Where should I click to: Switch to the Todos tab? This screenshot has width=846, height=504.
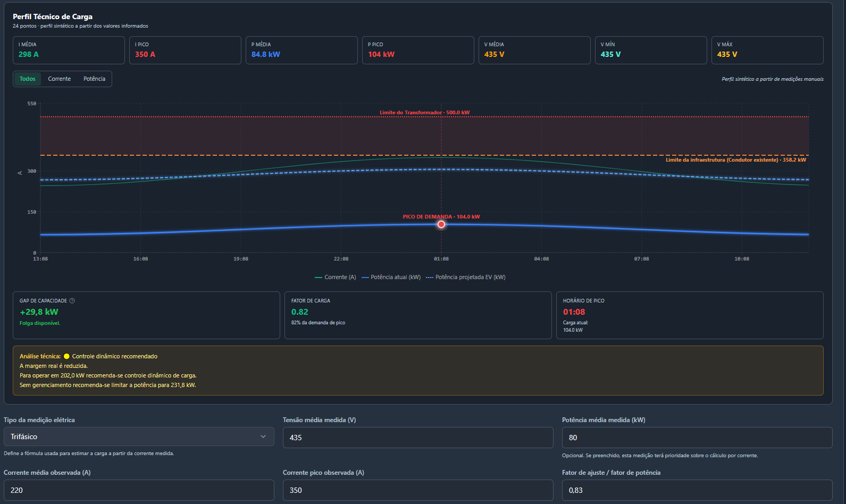[28, 79]
